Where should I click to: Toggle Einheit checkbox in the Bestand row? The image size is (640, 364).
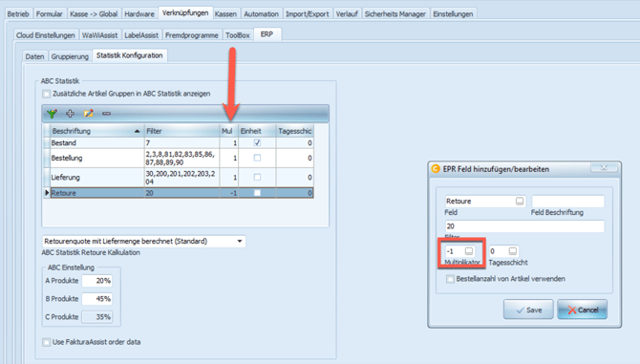click(x=257, y=142)
